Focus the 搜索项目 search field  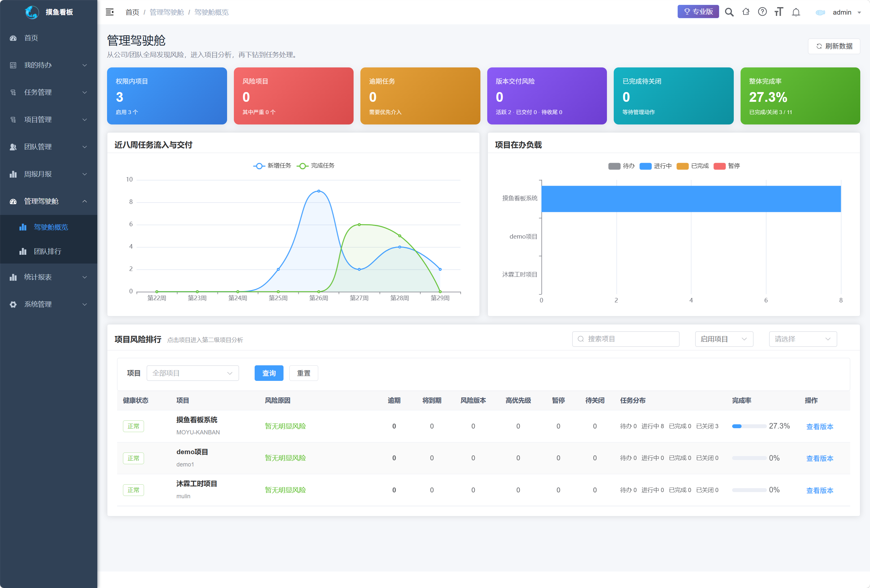click(625, 339)
